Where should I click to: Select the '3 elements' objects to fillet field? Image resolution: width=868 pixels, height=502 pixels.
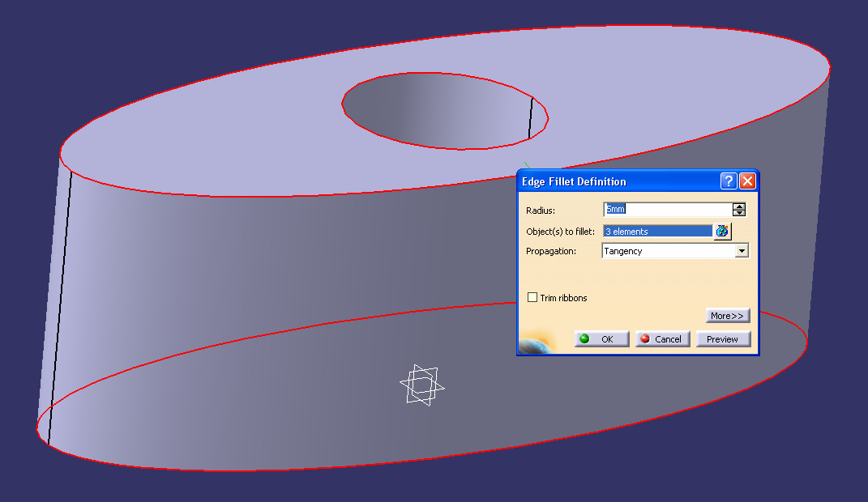(x=657, y=231)
